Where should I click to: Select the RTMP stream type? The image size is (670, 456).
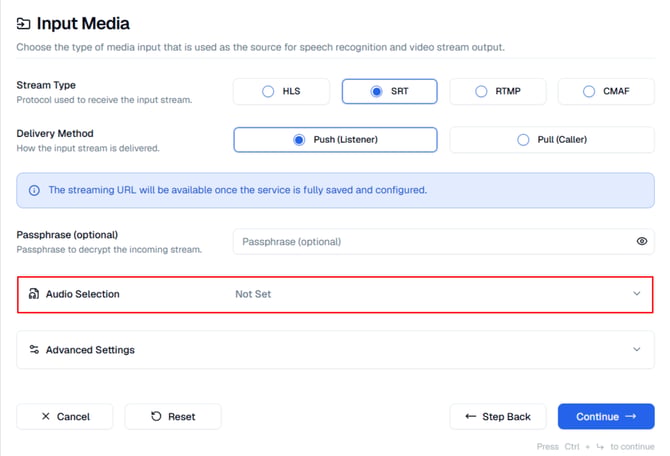coord(498,91)
